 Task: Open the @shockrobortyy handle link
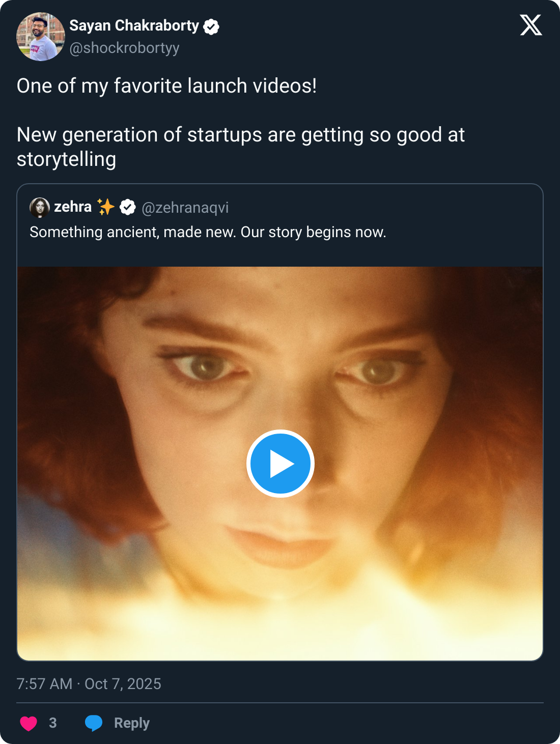[124, 48]
